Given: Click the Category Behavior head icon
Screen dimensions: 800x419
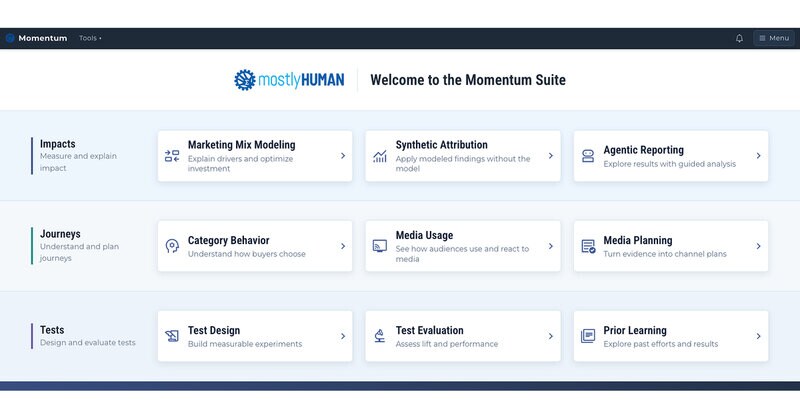Looking at the screenshot, I should tap(172, 246).
